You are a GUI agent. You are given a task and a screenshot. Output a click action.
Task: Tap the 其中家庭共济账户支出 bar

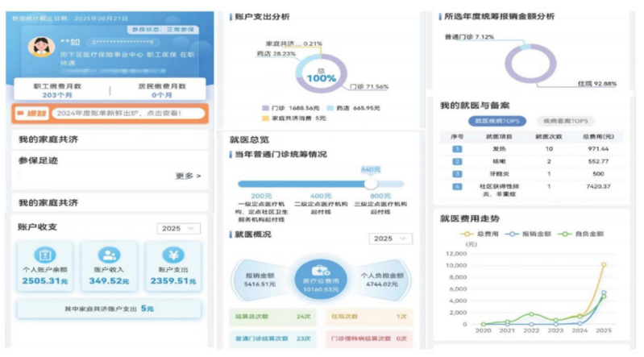[x=109, y=308]
